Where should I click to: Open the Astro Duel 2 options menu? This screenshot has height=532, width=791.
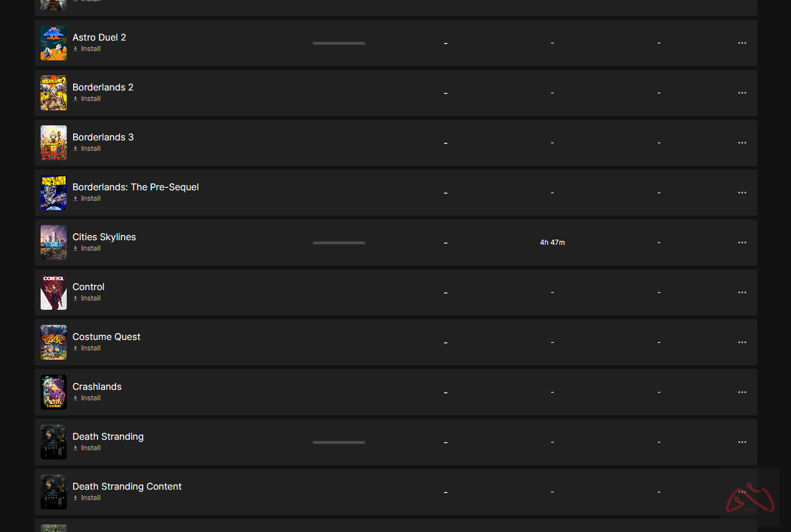(742, 43)
